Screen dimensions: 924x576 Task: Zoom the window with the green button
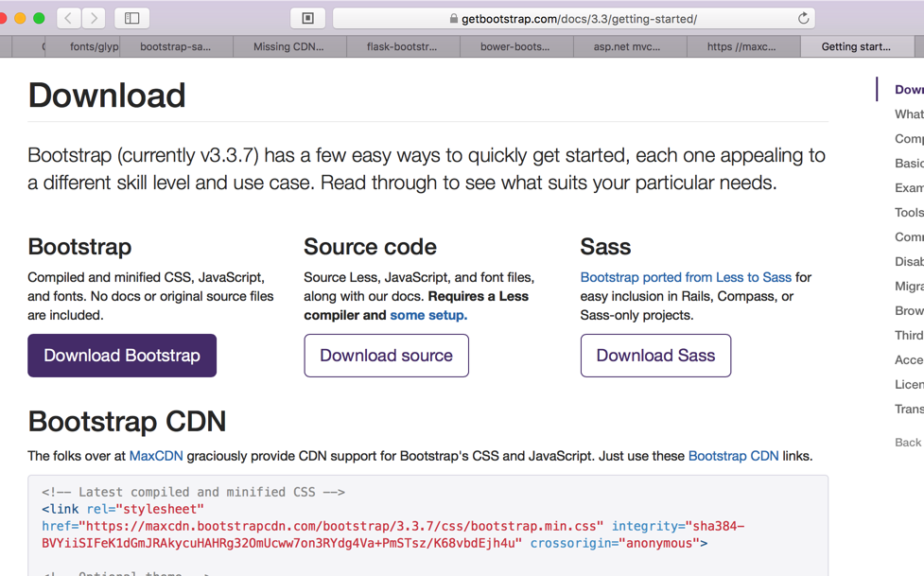39,18
